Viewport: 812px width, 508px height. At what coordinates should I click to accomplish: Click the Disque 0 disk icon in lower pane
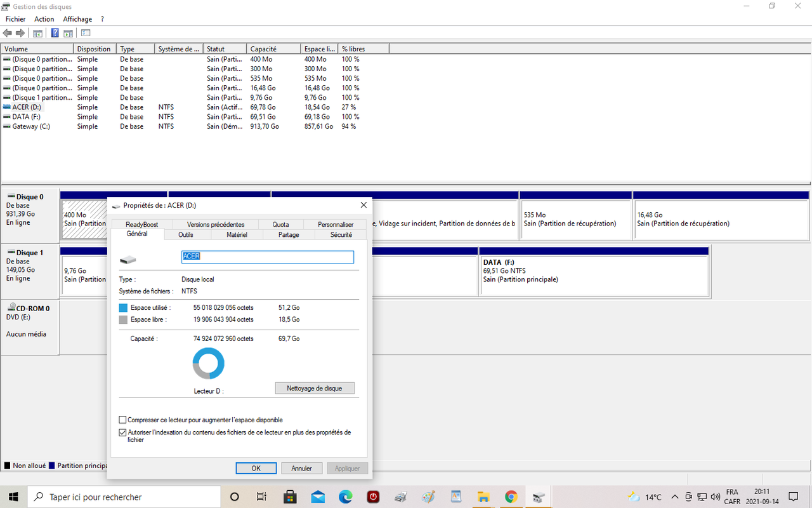pos(11,197)
